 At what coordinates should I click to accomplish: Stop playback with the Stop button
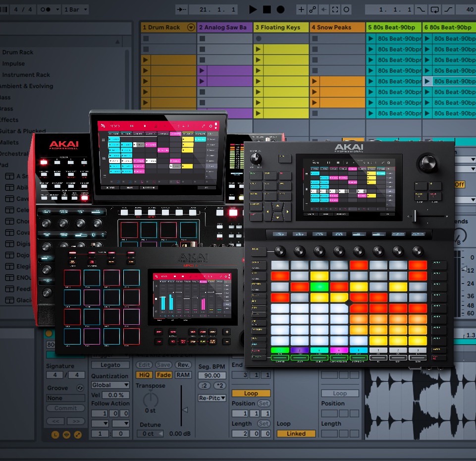(x=267, y=9)
